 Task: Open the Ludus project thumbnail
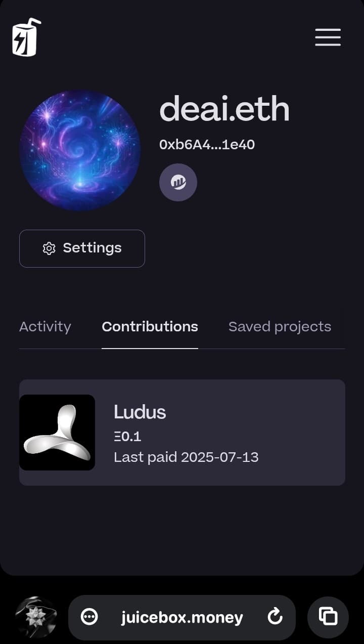tap(57, 433)
